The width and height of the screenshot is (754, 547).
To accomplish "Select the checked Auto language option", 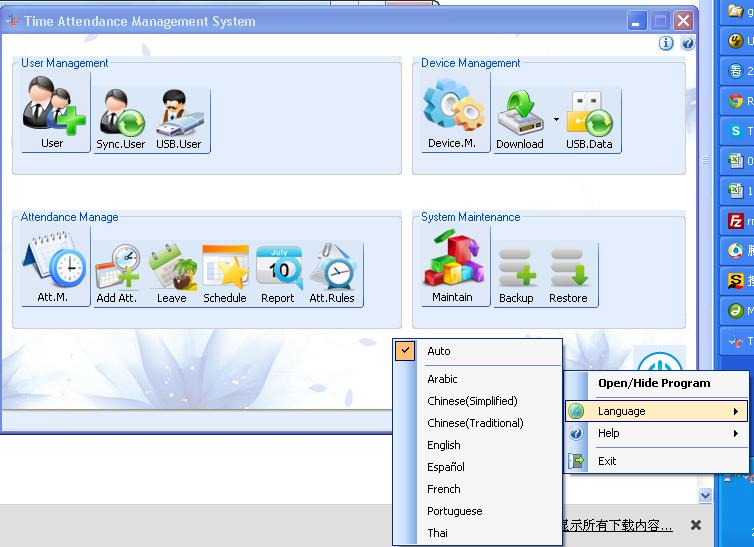I will 478,351.
